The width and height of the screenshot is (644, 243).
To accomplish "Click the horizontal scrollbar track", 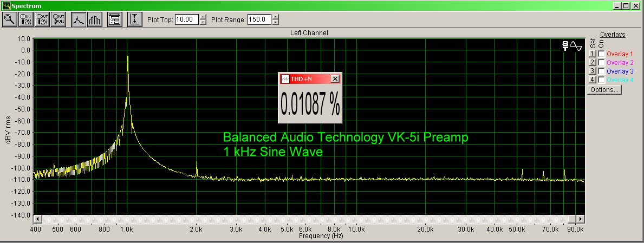I will (x=309, y=219).
